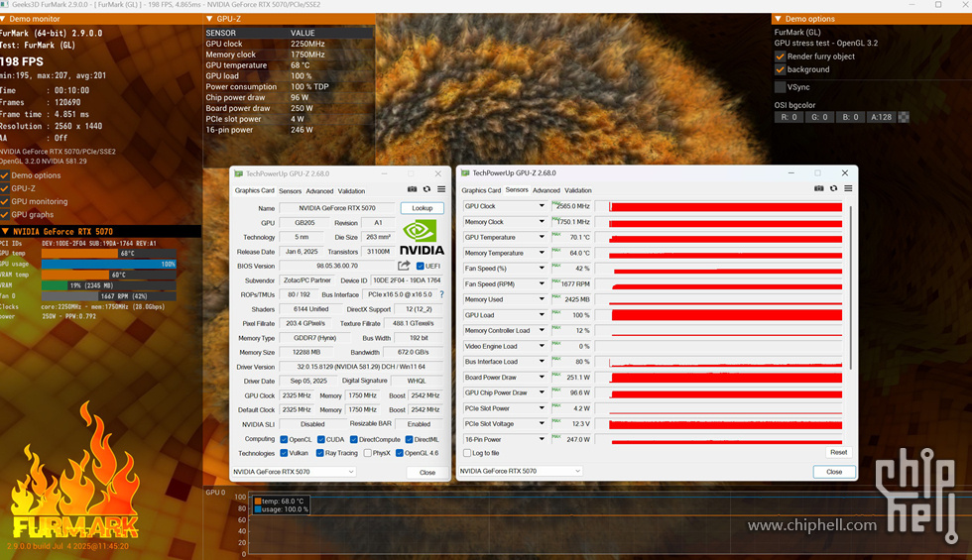Click the screenshot camera icon in the Sensors GPU-Z window
Screen dimensions: 972x560
(x=819, y=188)
